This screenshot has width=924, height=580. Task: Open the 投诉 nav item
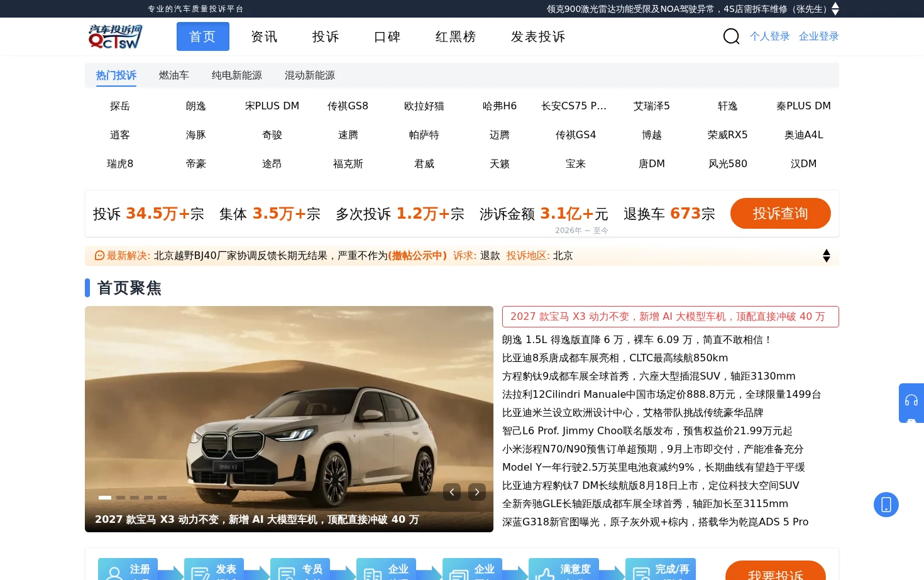pos(326,36)
